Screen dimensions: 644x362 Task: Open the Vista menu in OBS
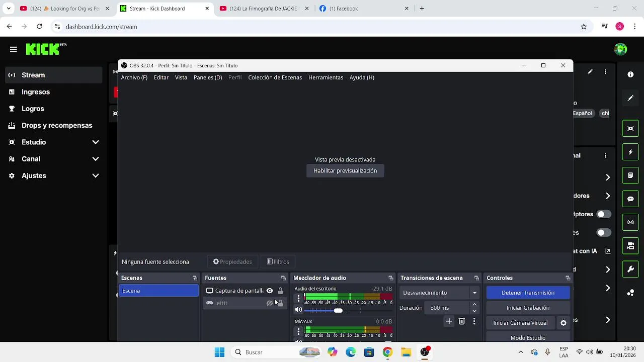click(x=181, y=77)
